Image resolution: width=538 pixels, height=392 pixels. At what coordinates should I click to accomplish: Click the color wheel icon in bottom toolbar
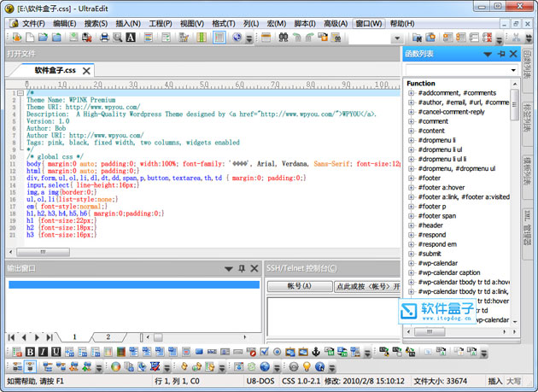115,366
